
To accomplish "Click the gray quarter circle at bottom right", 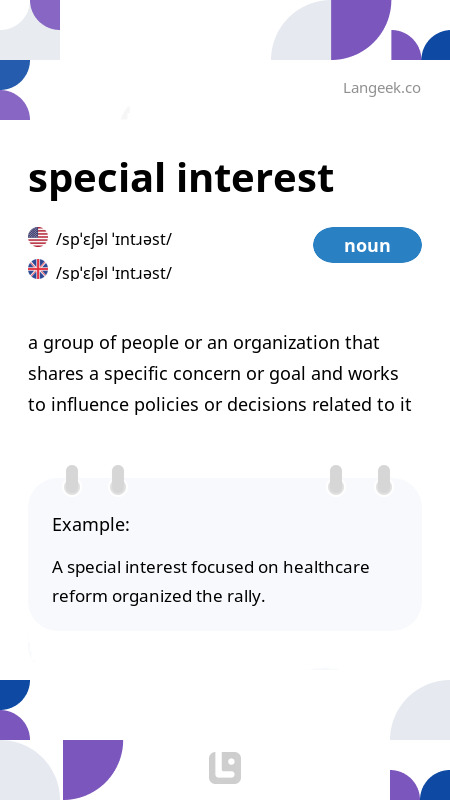I will [x=420, y=710].
